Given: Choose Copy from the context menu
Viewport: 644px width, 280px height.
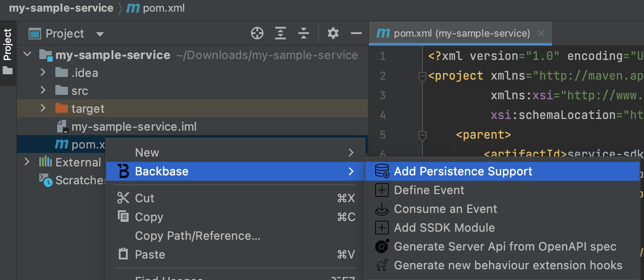Looking at the screenshot, I should pyautogui.click(x=235, y=217).
